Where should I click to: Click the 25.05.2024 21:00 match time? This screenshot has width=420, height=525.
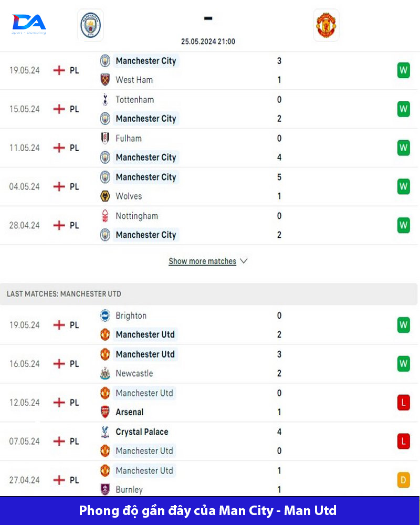point(208,41)
